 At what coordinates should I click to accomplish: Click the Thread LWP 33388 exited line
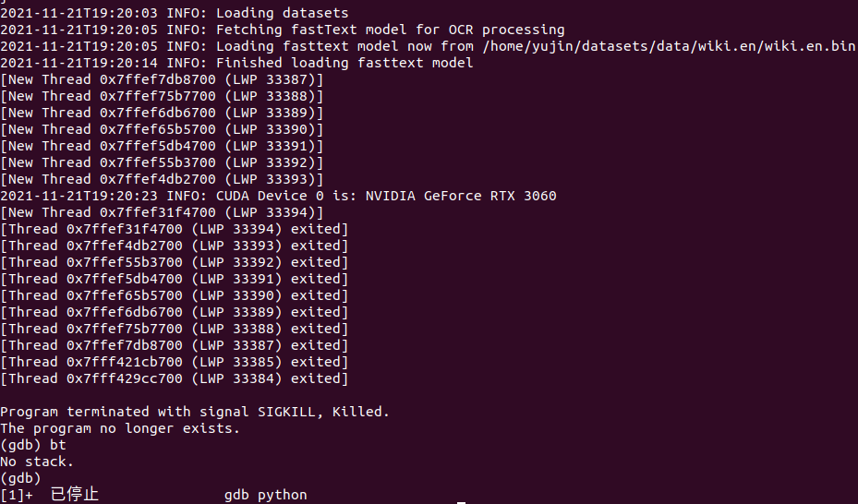tap(175, 329)
